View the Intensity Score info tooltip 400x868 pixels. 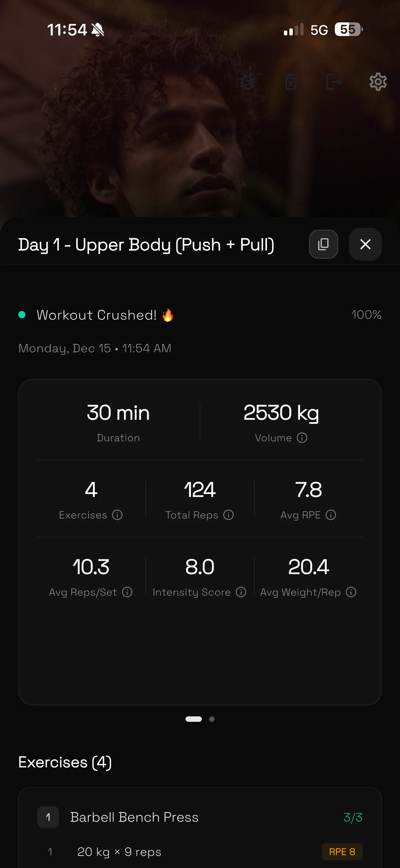tap(241, 592)
